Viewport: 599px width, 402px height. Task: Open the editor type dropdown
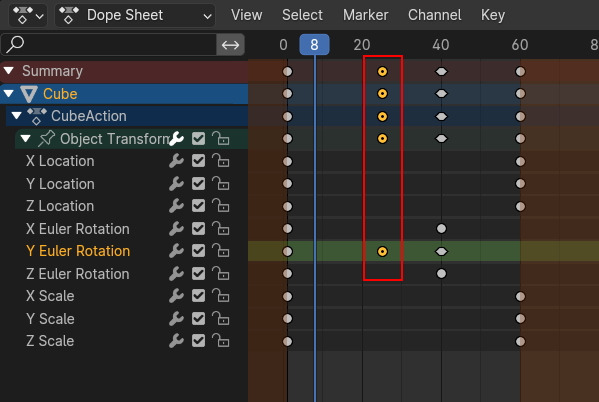[x=28, y=16]
